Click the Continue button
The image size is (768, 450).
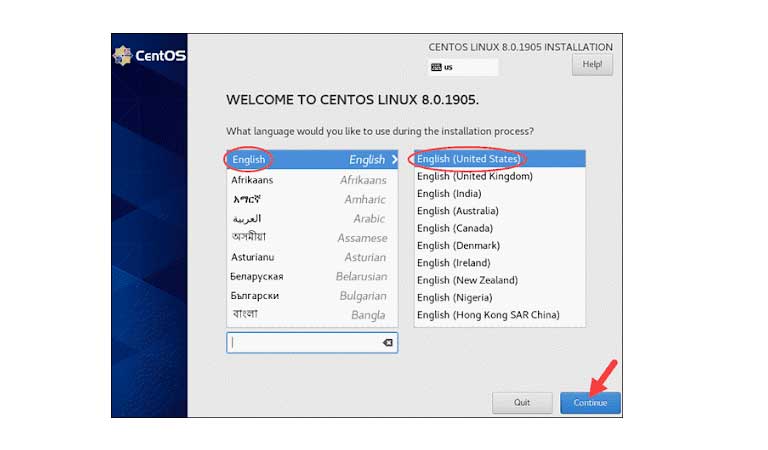pyautogui.click(x=590, y=403)
